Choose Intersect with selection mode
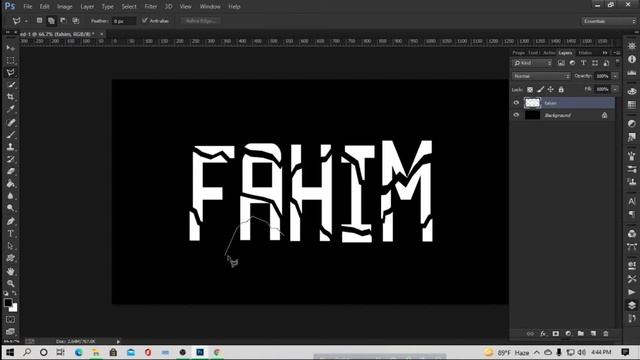 [x=76, y=20]
